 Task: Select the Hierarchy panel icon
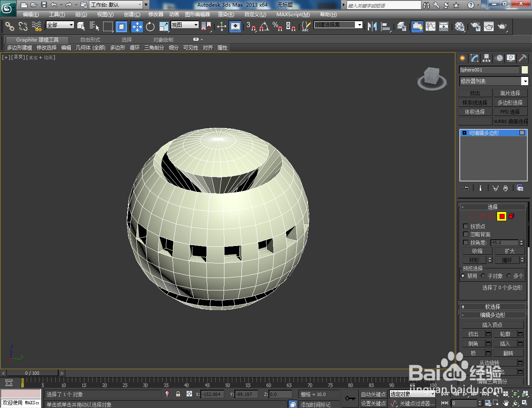(x=486, y=58)
